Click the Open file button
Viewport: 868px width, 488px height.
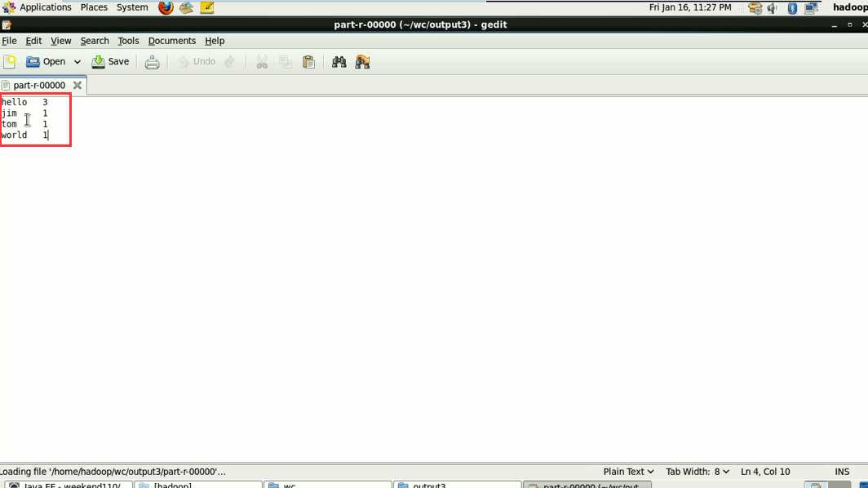pyautogui.click(x=46, y=61)
